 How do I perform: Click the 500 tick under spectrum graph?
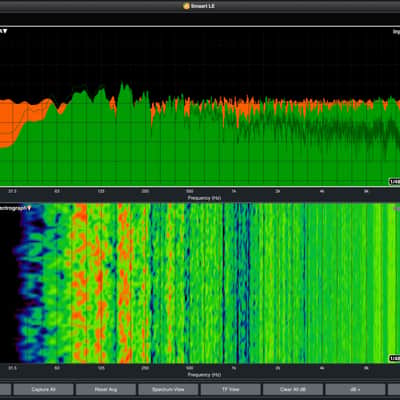189,191
